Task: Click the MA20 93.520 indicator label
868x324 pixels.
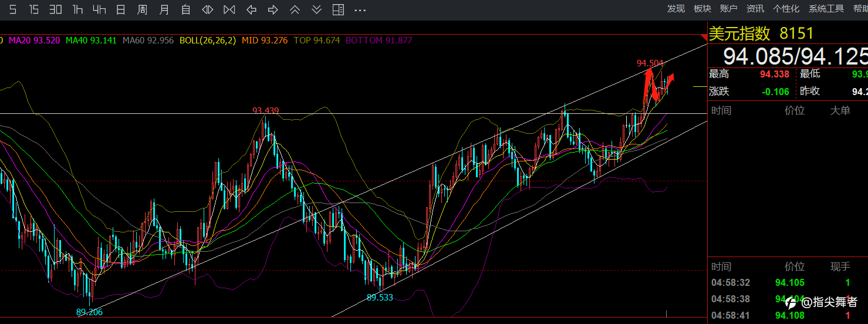Action: point(34,41)
